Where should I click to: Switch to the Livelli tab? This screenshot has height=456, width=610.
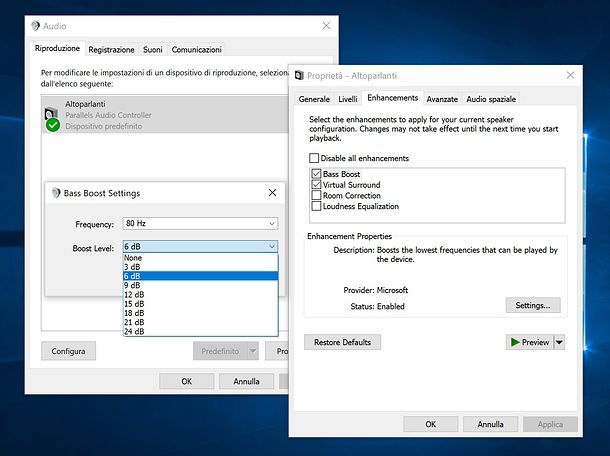coord(347,99)
